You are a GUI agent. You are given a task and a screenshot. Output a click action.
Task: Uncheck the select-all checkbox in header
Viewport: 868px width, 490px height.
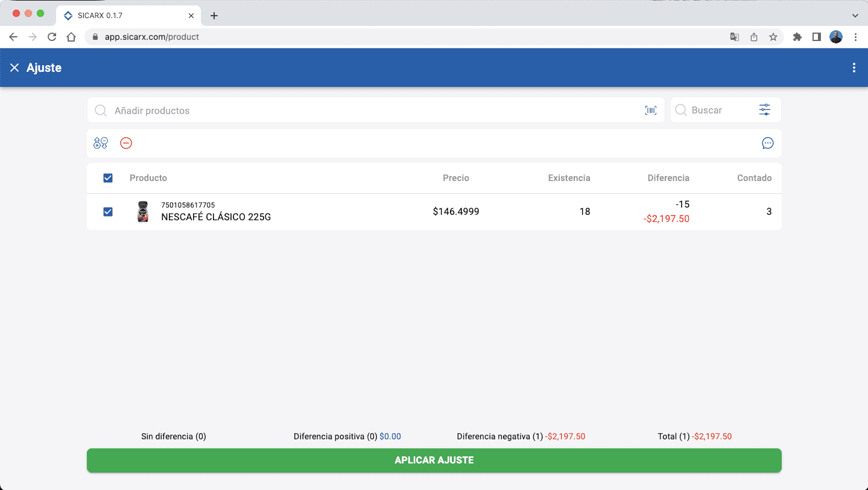[107, 178]
